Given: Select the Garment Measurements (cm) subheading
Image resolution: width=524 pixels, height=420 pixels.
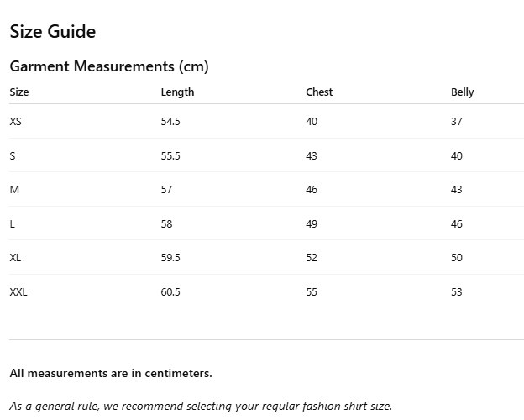Looking at the screenshot, I should [109, 66].
